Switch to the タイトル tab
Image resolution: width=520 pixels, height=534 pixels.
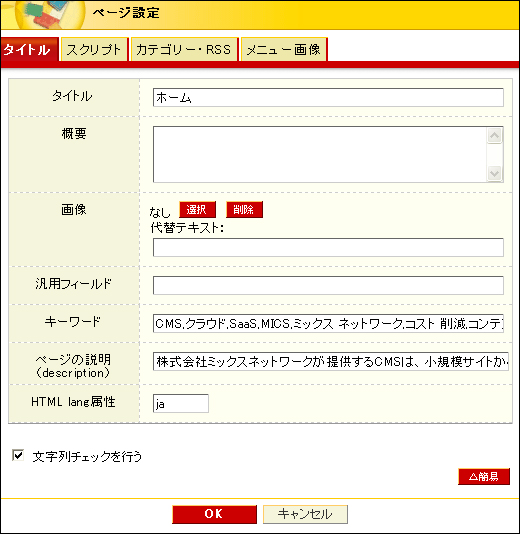(29, 50)
